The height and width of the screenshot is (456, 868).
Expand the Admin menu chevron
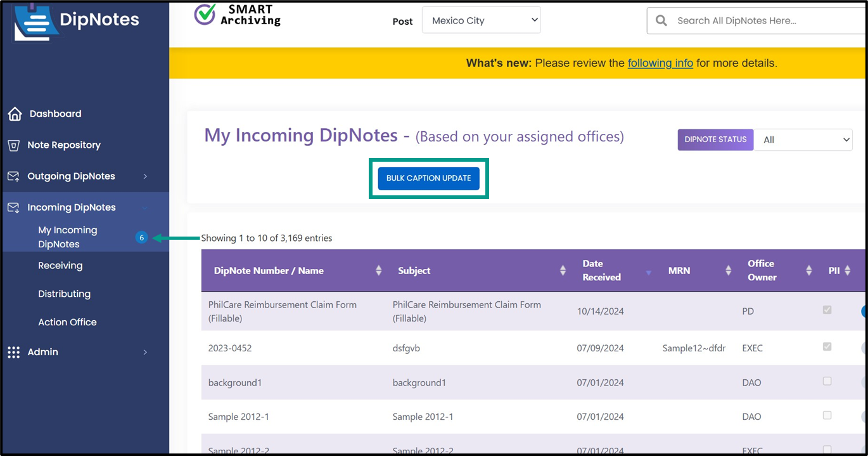pyautogui.click(x=145, y=352)
